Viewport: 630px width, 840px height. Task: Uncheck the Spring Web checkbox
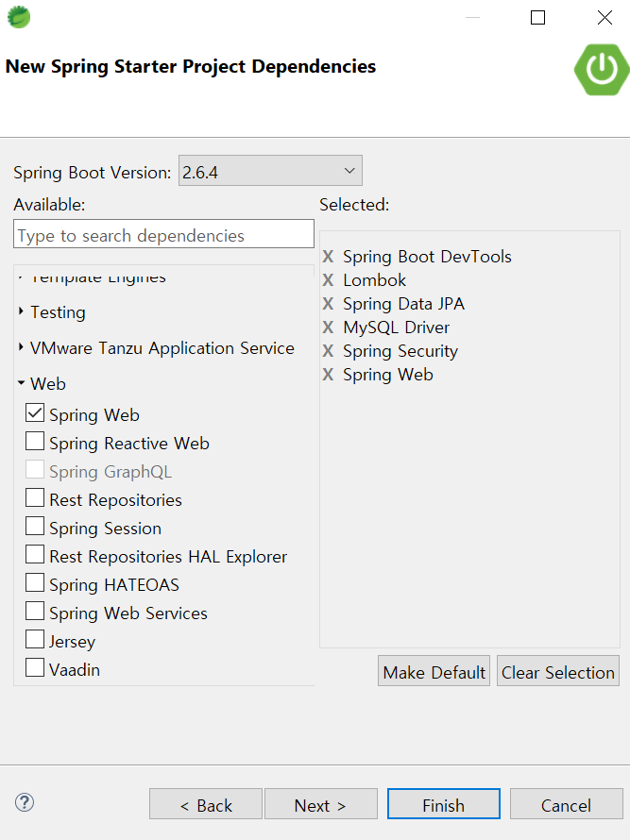click(x=35, y=413)
